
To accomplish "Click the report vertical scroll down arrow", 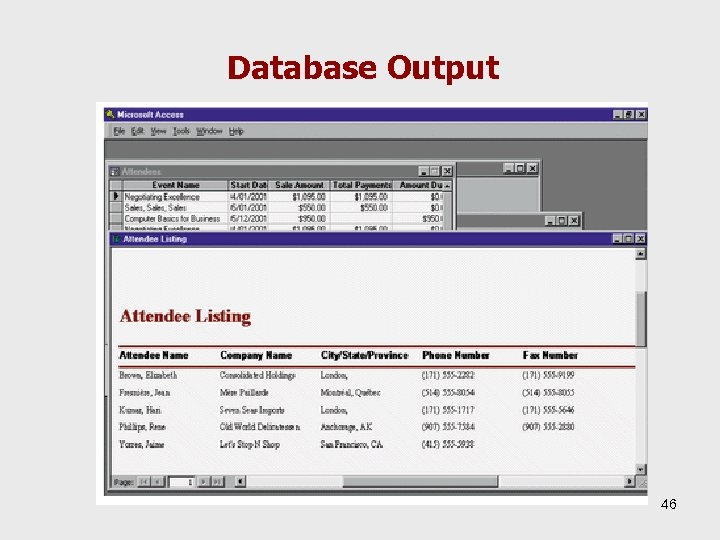I will tap(641, 469).
